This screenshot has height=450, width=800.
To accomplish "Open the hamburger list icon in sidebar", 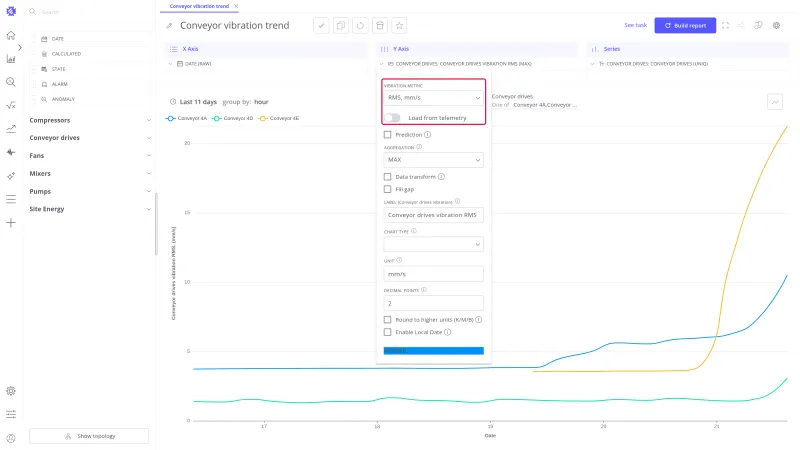I will pyautogui.click(x=11, y=199).
